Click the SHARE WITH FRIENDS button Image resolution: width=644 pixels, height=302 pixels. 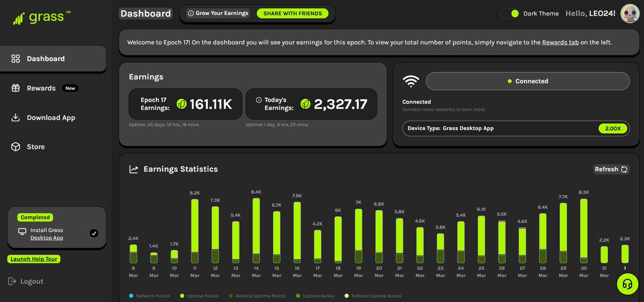292,13
